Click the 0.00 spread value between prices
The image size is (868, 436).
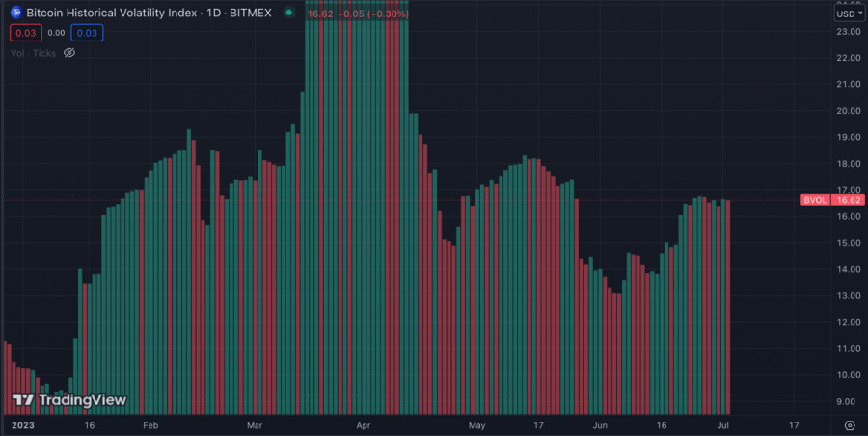(56, 33)
